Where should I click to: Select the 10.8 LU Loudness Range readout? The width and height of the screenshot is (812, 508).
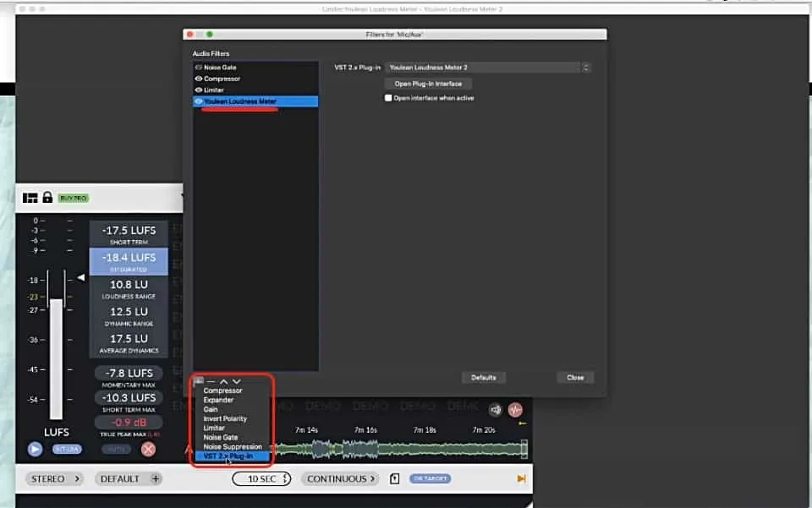[129, 289]
